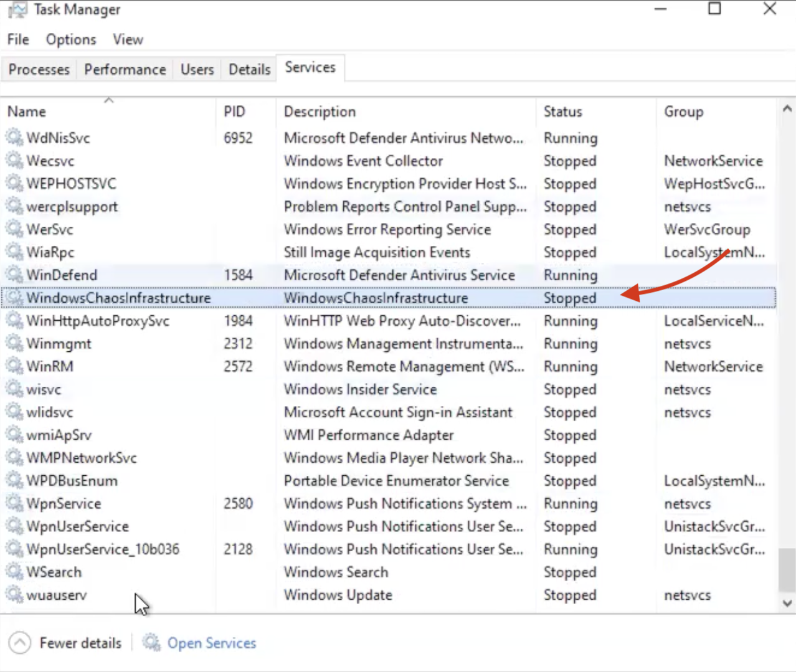Click the Task Manager title bar icon
Screen dimensions: 796x672
click(17, 10)
